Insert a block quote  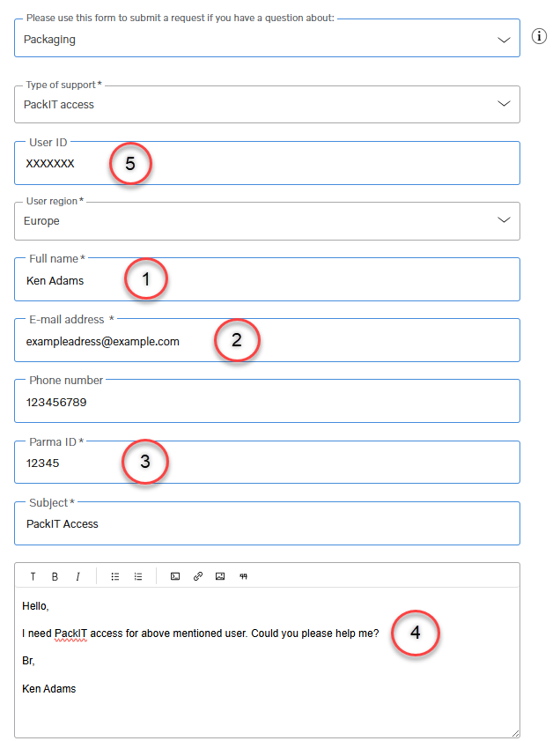(243, 576)
